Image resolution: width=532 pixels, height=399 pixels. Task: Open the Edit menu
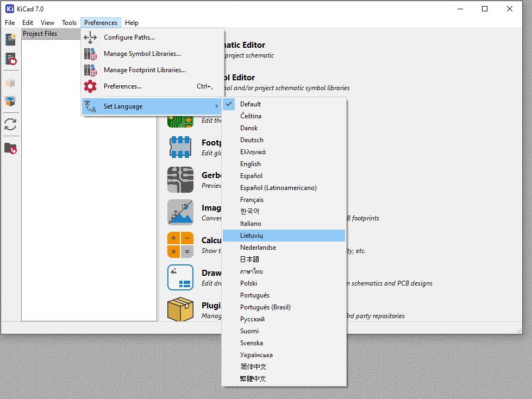28,23
